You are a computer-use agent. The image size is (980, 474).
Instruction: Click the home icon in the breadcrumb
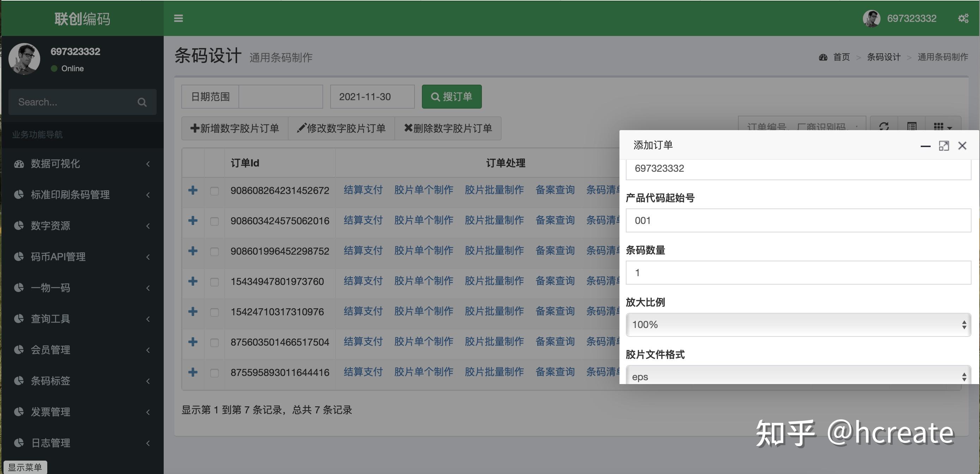[823, 57]
